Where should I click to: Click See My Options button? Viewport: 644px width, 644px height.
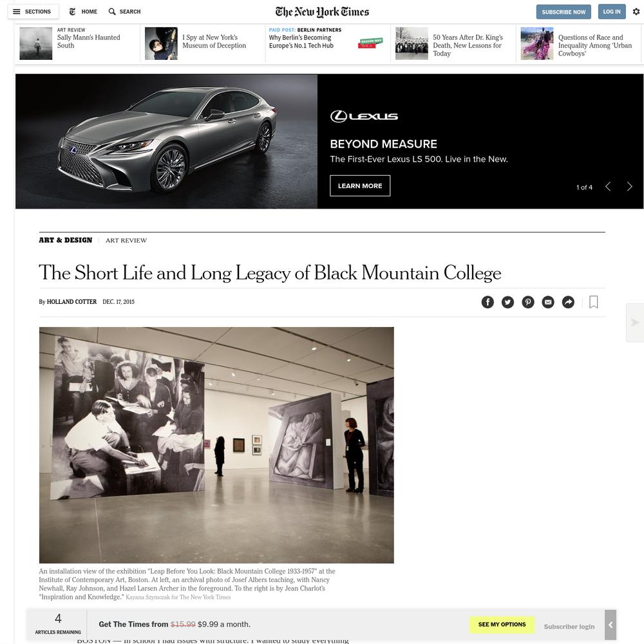coord(502,624)
